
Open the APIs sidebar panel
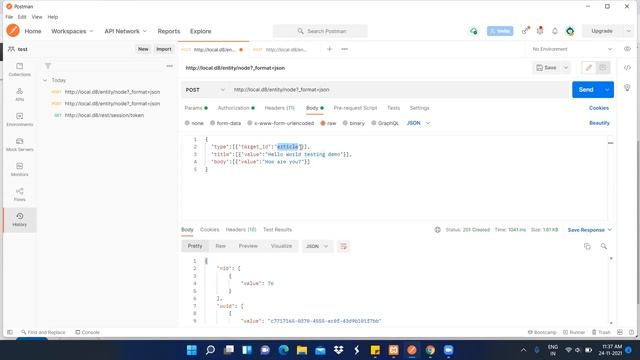20,94
